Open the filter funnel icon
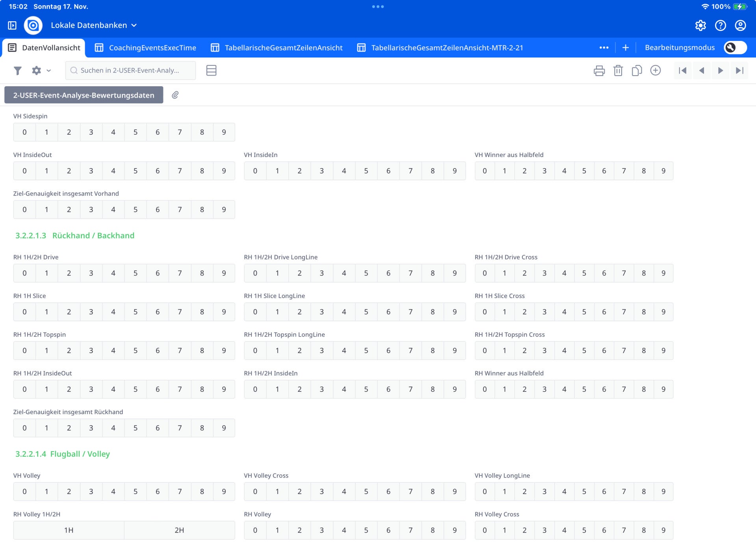The width and height of the screenshot is (756, 546). pyautogui.click(x=17, y=70)
